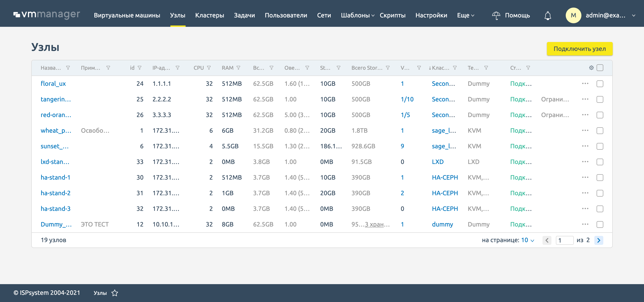This screenshot has height=302, width=644.
Task: Open Скрипты tab
Action: [392, 15]
